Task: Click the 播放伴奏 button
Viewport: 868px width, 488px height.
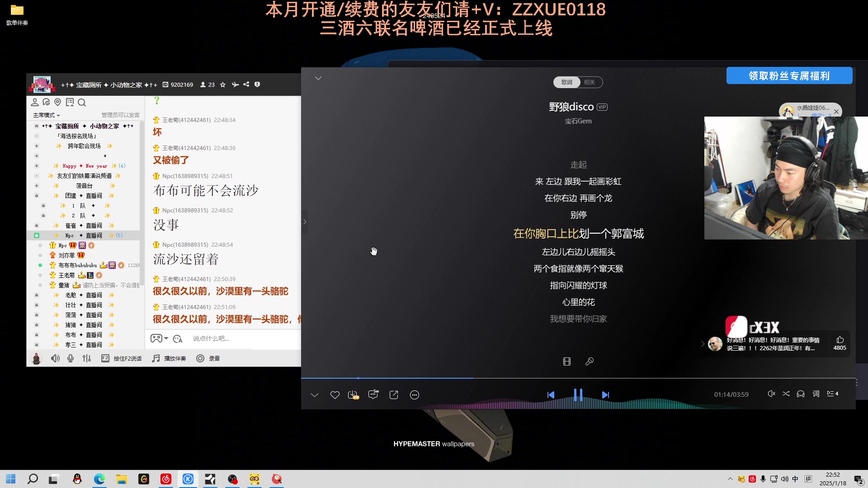Action: [x=169, y=358]
